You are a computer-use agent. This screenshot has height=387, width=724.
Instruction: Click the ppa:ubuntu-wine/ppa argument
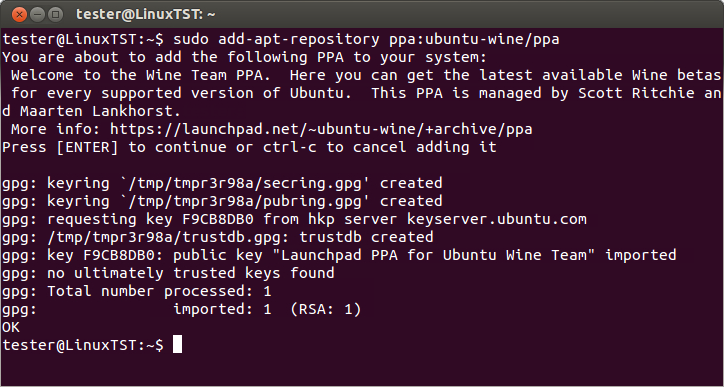(x=474, y=40)
